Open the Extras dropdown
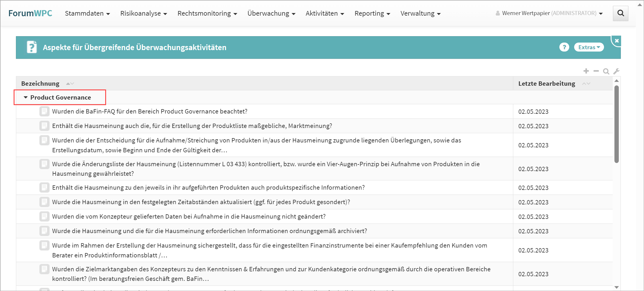The height and width of the screenshot is (291, 644). point(589,47)
